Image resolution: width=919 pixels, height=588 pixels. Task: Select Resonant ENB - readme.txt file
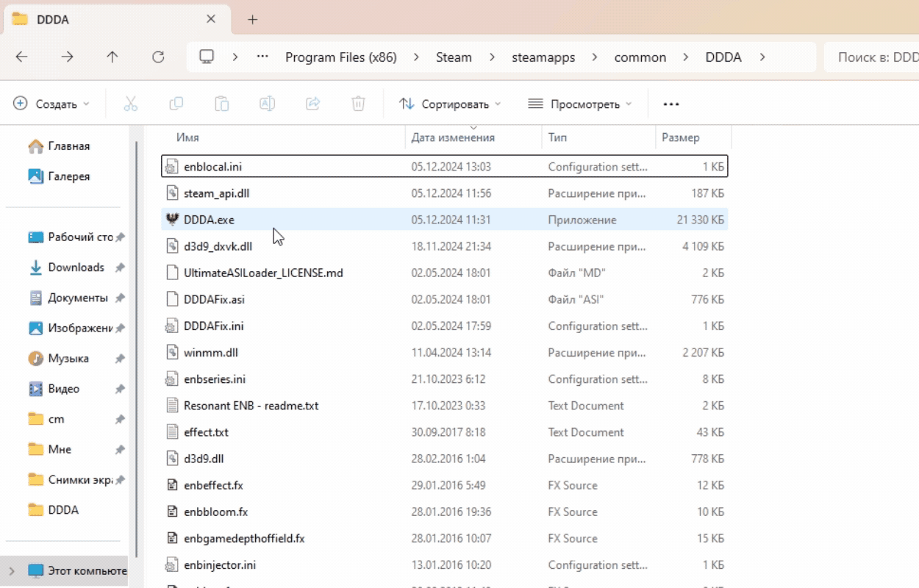tap(444, 406)
